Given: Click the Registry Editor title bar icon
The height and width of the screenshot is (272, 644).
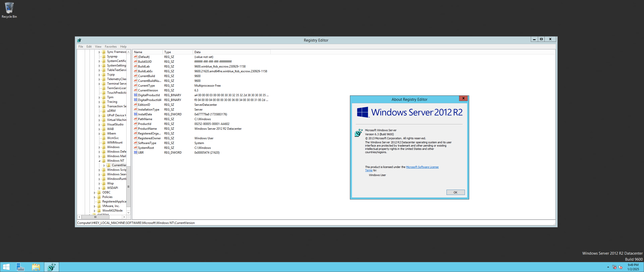Looking at the screenshot, I should pyautogui.click(x=79, y=40).
